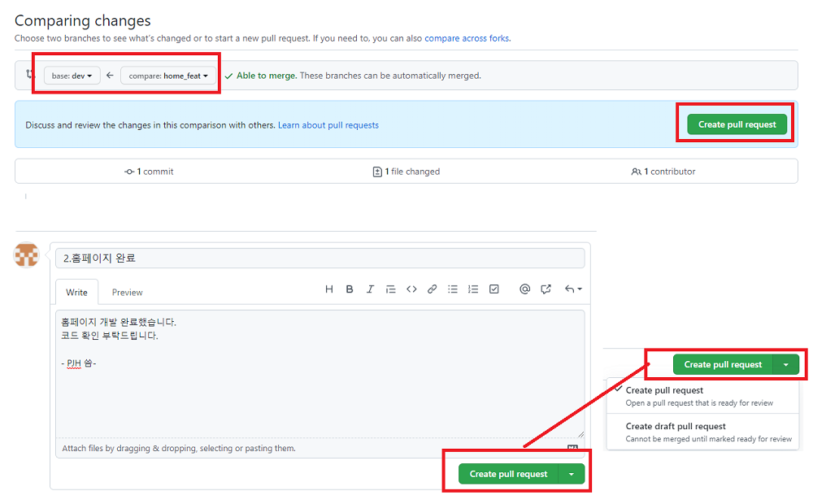Image resolution: width=813 pixels, height=504 pixels.
Task: Click Create pull request below the comment editor
Action: pos(508,474)
